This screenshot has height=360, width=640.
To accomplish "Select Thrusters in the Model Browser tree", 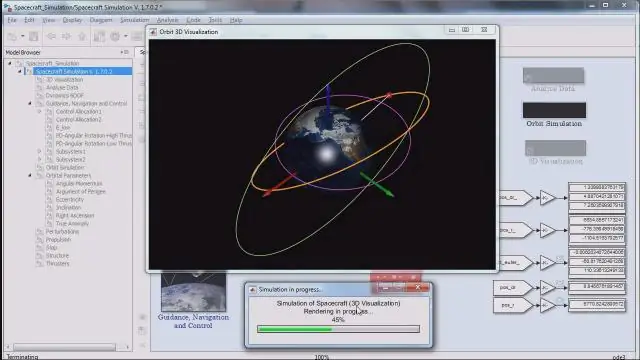I will (58, 264).
